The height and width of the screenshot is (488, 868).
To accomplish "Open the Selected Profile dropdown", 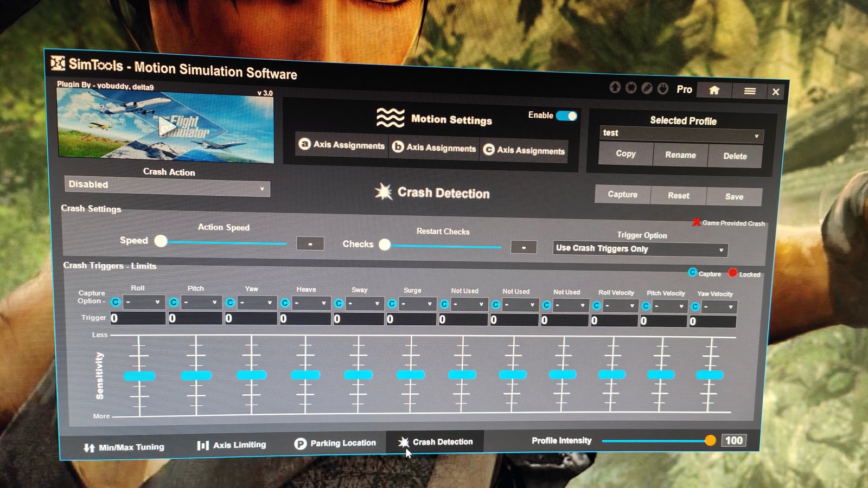I will pyautogui.click(x=681, y=134).
